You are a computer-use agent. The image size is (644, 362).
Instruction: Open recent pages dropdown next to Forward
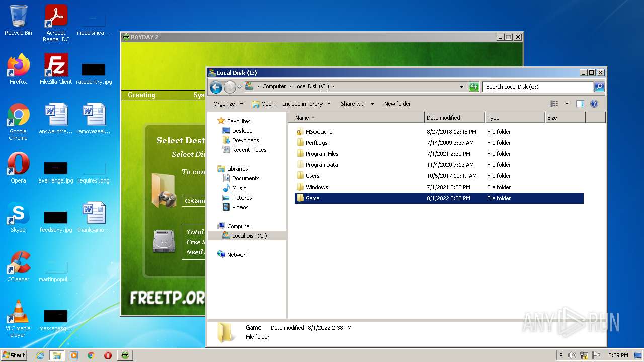coord(240,87)
